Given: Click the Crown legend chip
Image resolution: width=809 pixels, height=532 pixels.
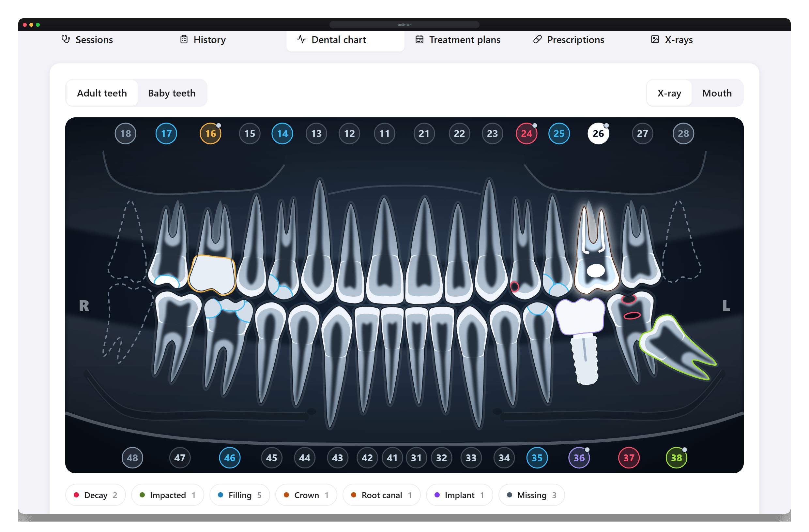Looking at the screenshot, I should pyautogui.click(x=306, y=495).
